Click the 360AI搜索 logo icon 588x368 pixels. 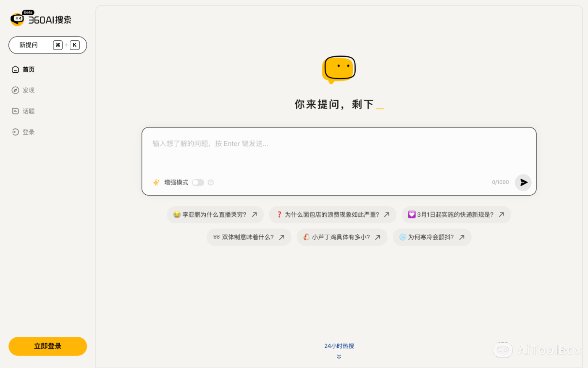tap(17, 19)
